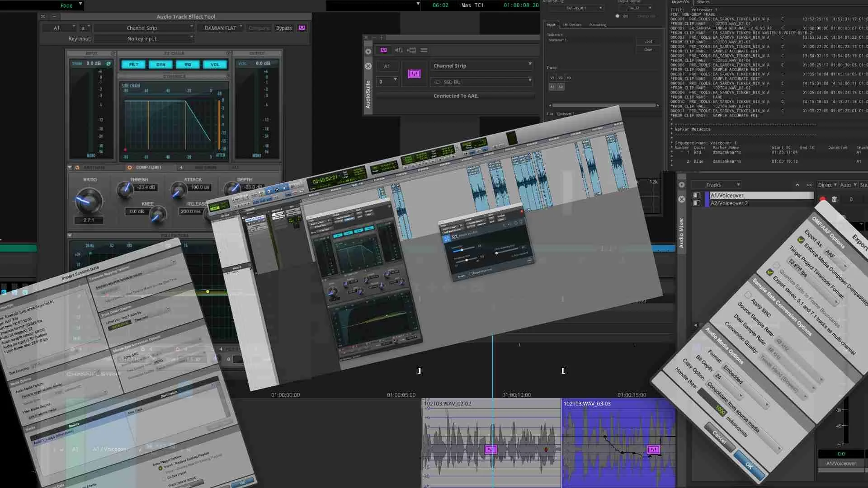
Task: Toggle EQ module in effect chain
Action: click(x=188, y=65)
